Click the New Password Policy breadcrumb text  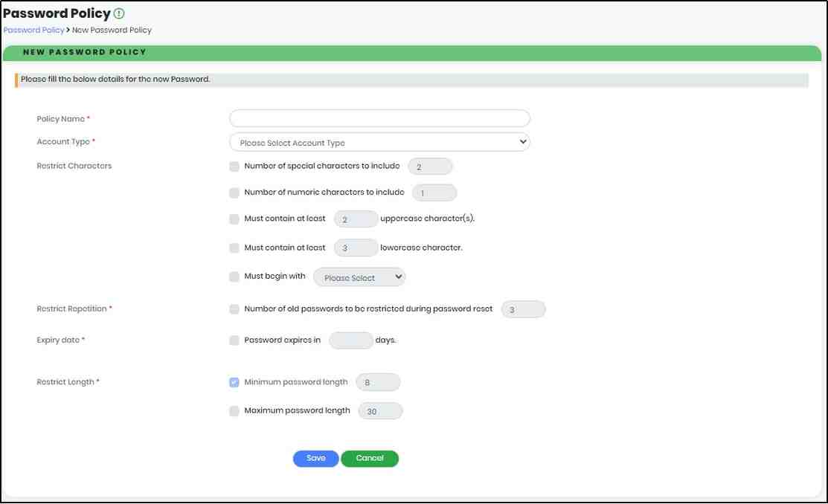tap(112, 30)
